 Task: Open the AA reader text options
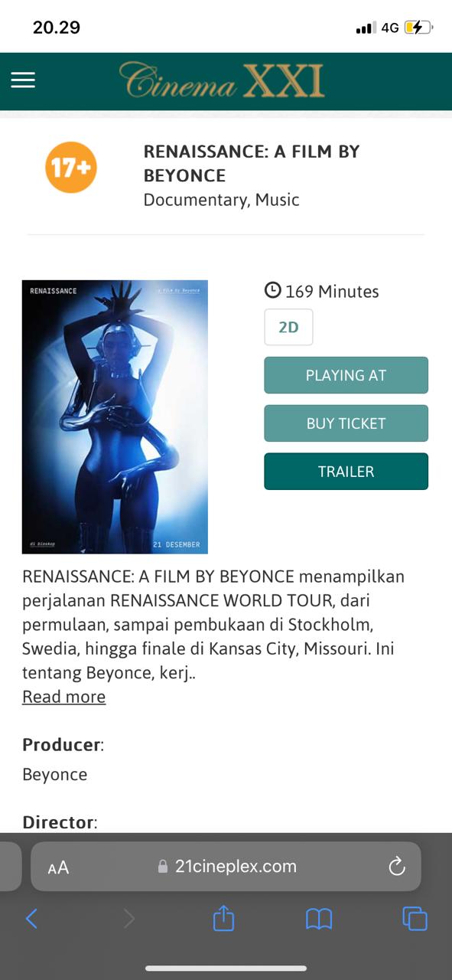click(x=58, y=867)
